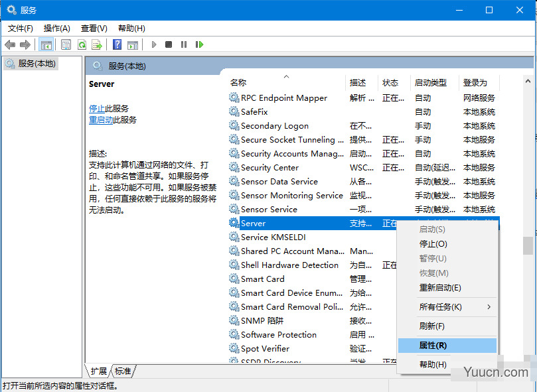537x392 pixels.
Task: Click the vertical scrollbar thumb
Action: (528, 245)
